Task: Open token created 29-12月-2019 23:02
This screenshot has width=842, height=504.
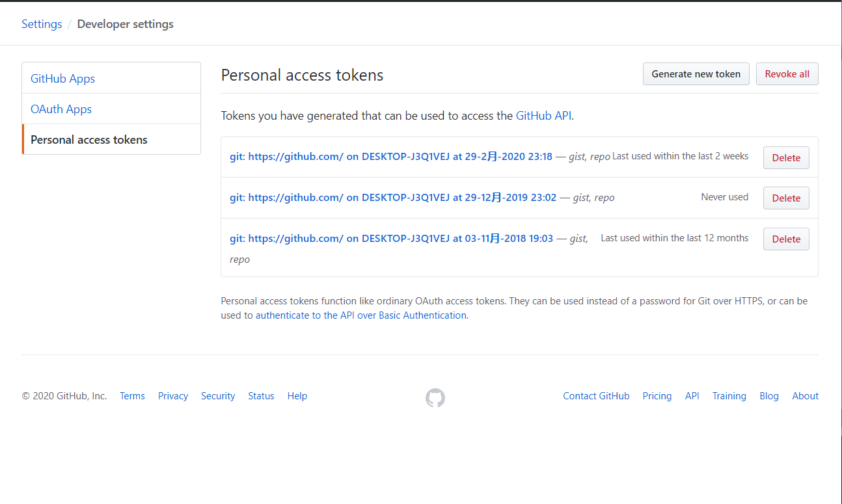Action: (393, 197)
